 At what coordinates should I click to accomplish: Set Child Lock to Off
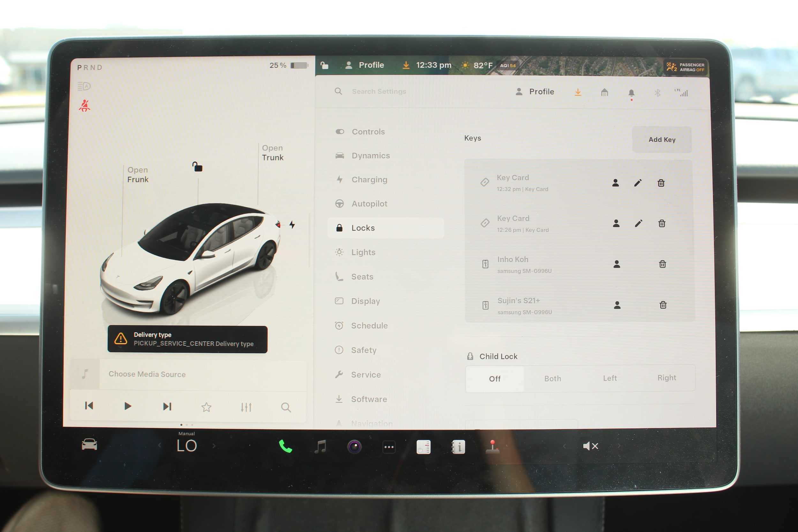pos(494,378)
